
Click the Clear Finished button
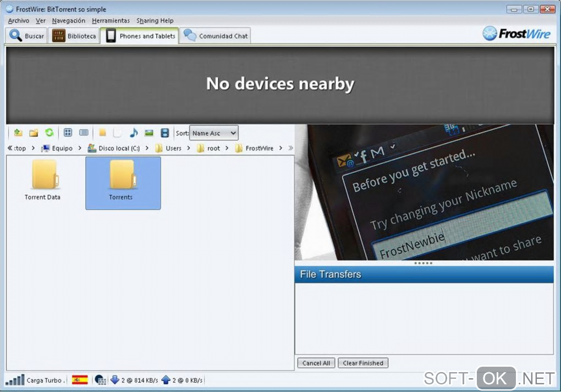[x=363, y=363]
